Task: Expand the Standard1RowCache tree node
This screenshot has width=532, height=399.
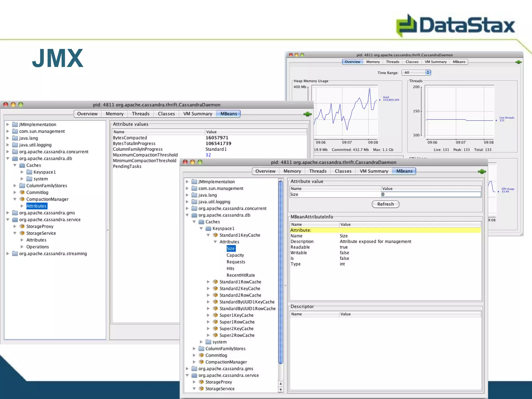Action: 208,282
